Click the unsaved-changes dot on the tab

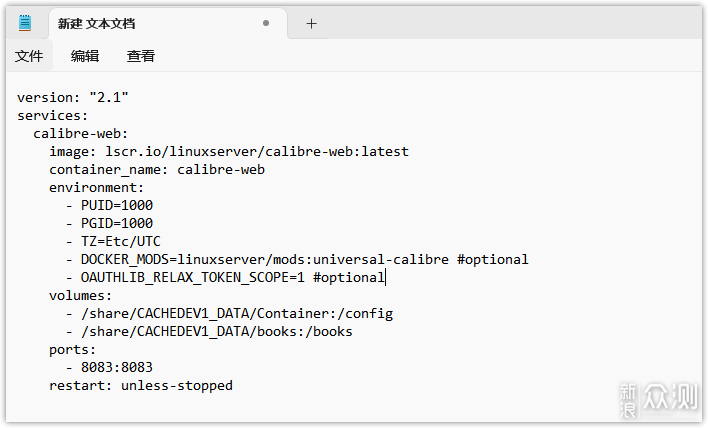tap(266, 23)
